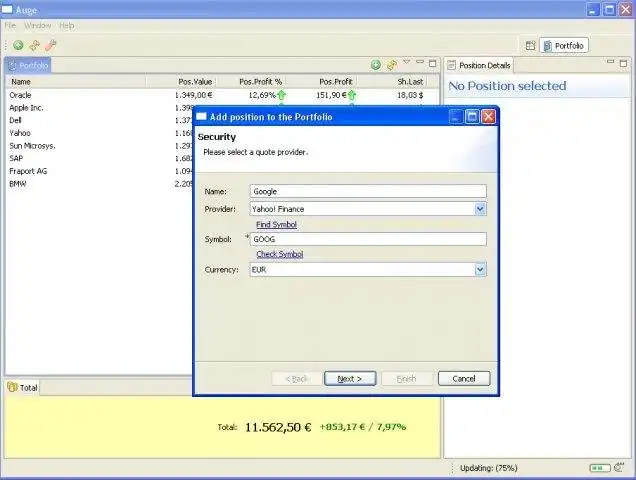Viewport: 636px width, 480px height.
Task: Sort by the Name column header
Action: click(x=75, y=82)
